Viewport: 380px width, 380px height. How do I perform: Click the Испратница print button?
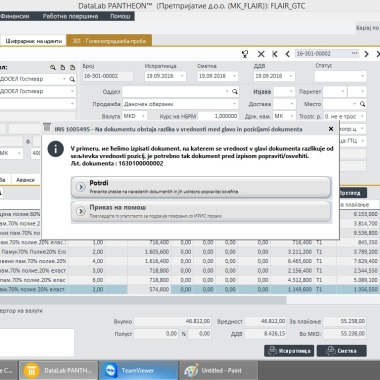click(289, 351)
